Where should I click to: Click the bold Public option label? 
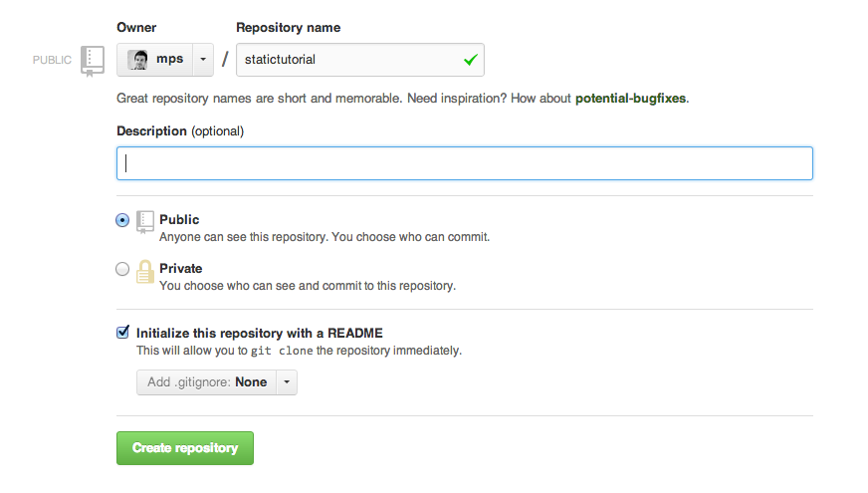tap(179, 219)
